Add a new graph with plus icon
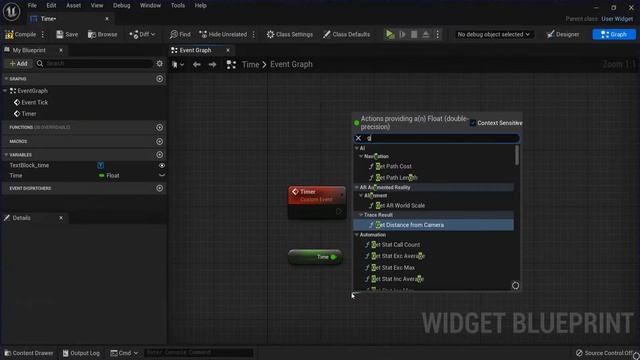The width and height of the screenshot is (640, 360). 160,79
